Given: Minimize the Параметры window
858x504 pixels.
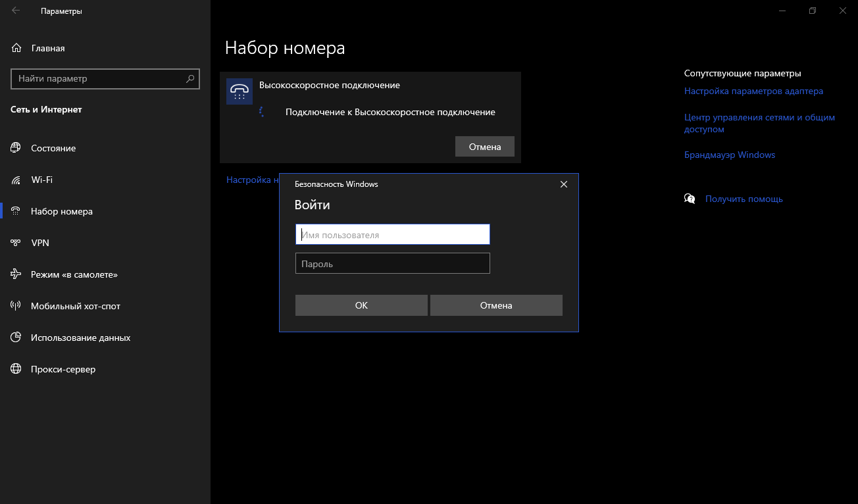Looking at the screenshot, I should [x=782, y=11].
